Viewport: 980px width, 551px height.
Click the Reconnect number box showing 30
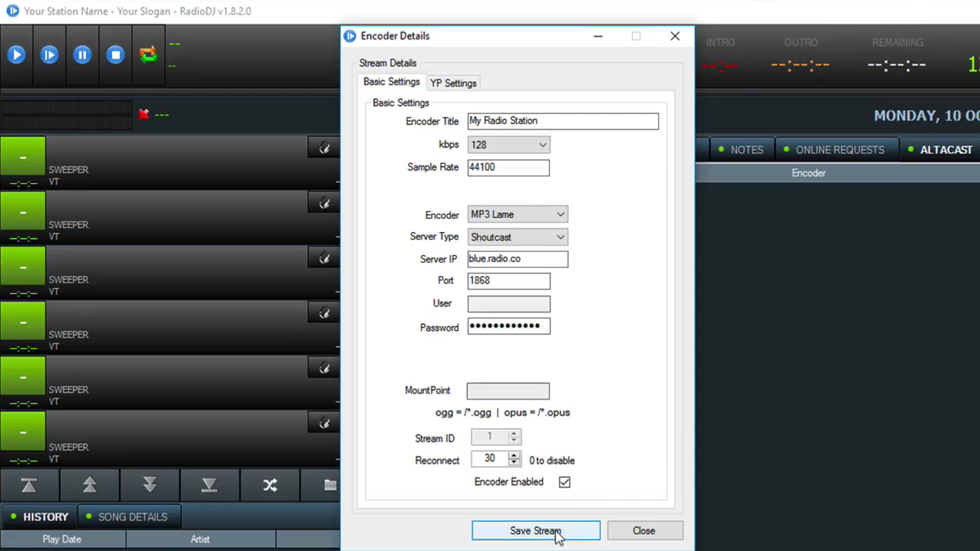pos(490,459)
